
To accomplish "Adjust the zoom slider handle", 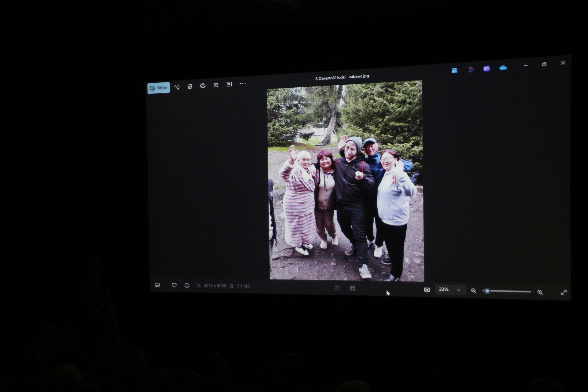I will click(487, 291).
